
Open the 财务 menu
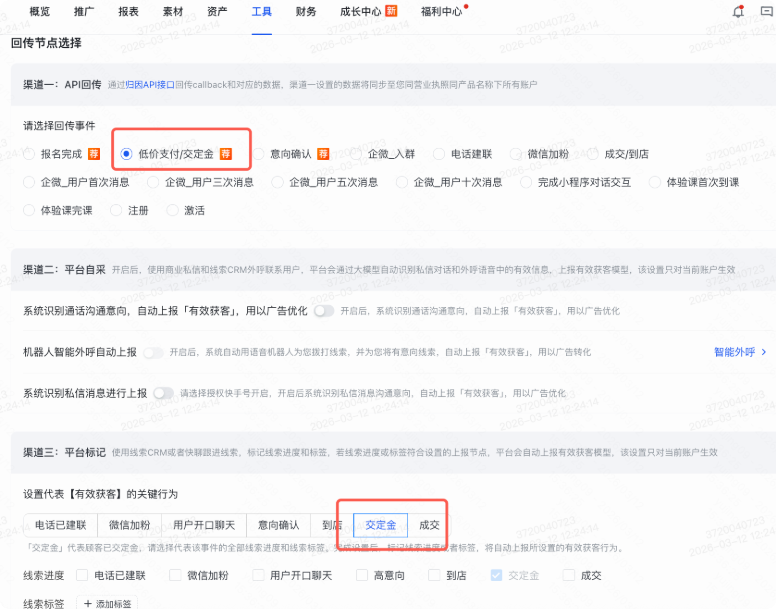point(306,11)
